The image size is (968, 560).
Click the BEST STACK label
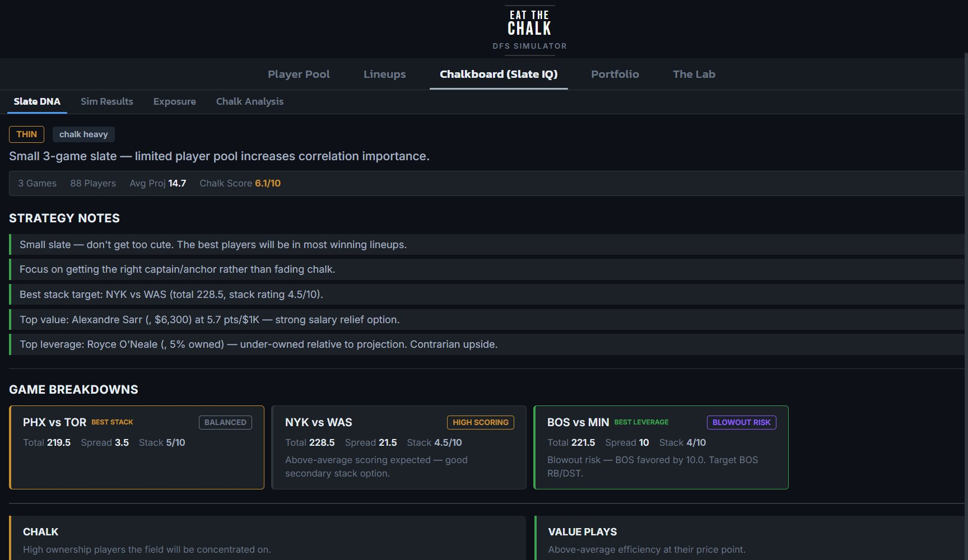point(112,422)
